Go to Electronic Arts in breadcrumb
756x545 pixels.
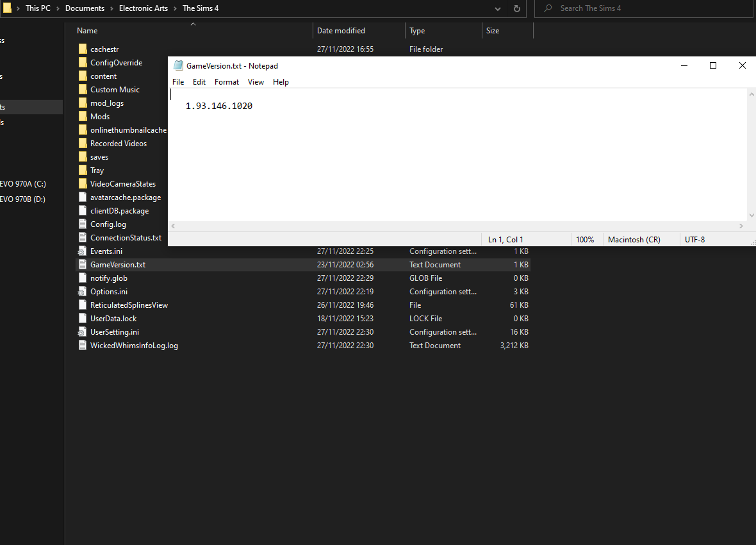point(144,8)
